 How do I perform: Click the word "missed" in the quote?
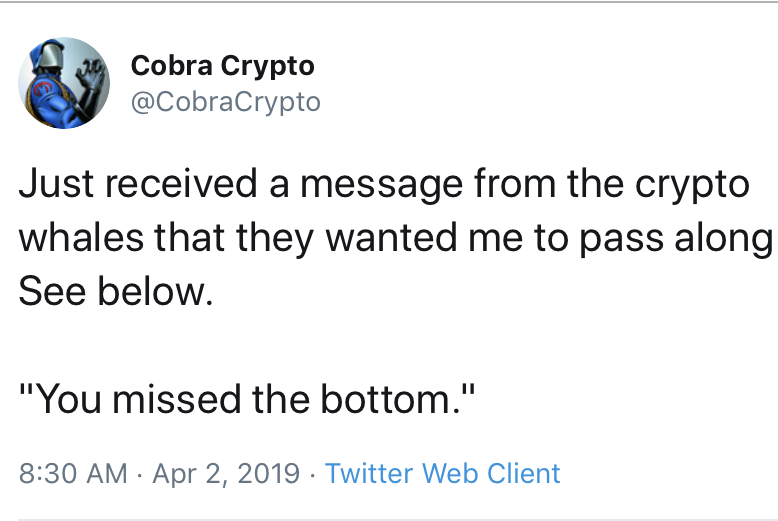point(177,399)
